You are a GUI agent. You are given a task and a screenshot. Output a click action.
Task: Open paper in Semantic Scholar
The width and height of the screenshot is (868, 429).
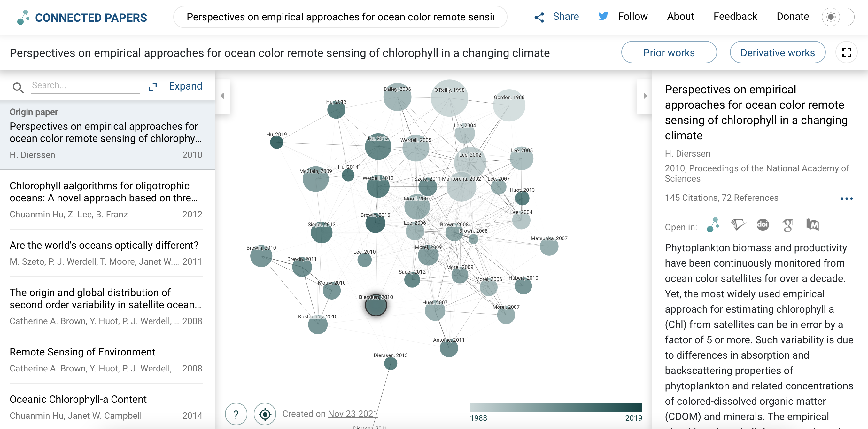[738, 224]
